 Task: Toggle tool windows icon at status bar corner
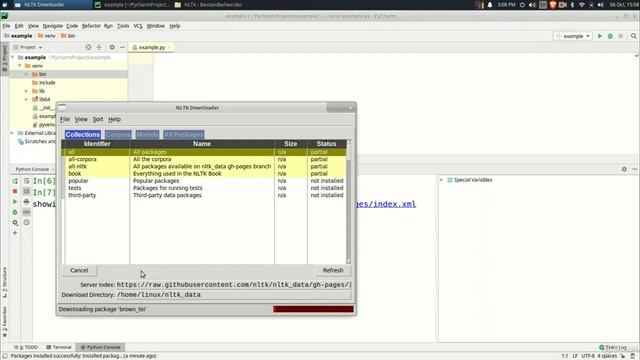(x=4, y=356)
